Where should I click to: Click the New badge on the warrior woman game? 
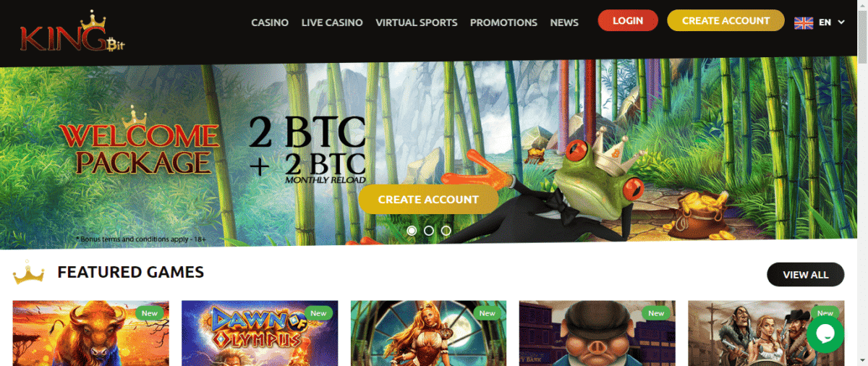pos(488,313)
